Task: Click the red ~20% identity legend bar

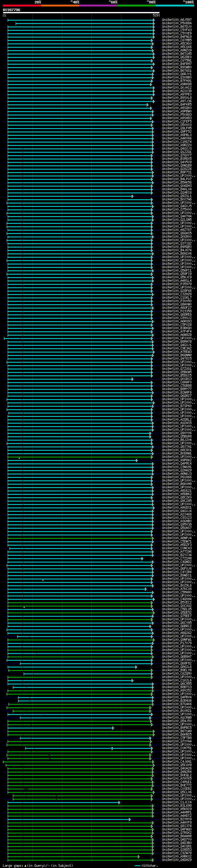Action: point(22,6)
